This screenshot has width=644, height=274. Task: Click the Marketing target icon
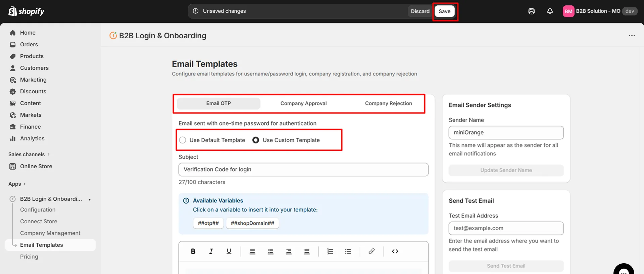(13, 80)
